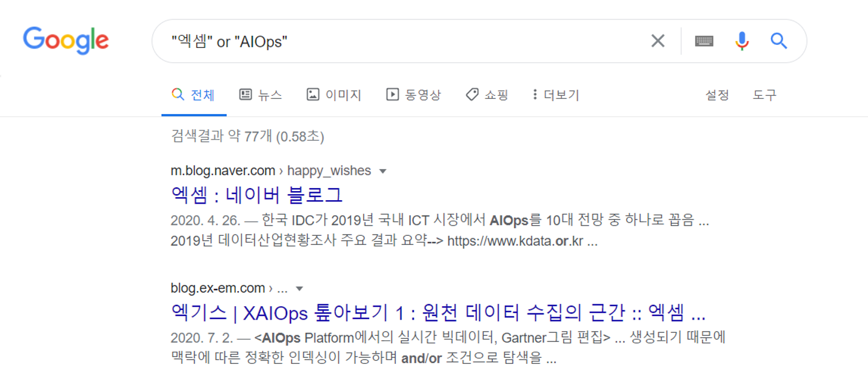Clear the search query with X icon
The width and height of the screenshot is (868, 382).
click(658, 41)
